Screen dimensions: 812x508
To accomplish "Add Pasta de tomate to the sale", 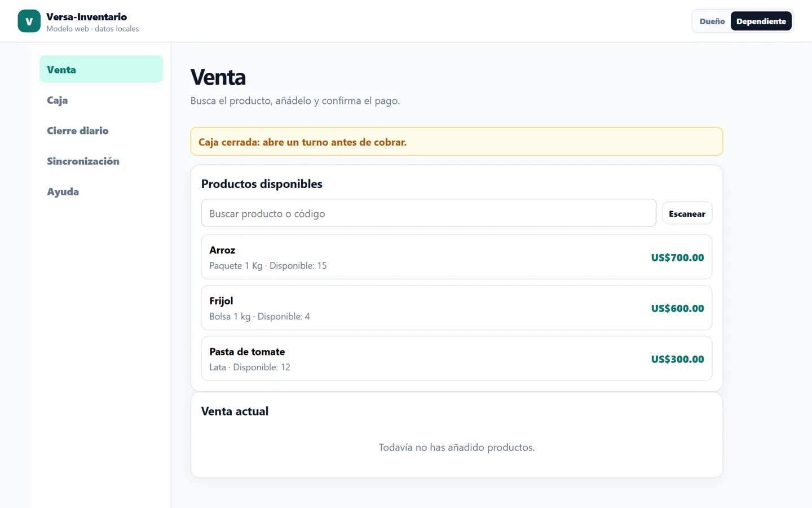I will tap(457, 359).
